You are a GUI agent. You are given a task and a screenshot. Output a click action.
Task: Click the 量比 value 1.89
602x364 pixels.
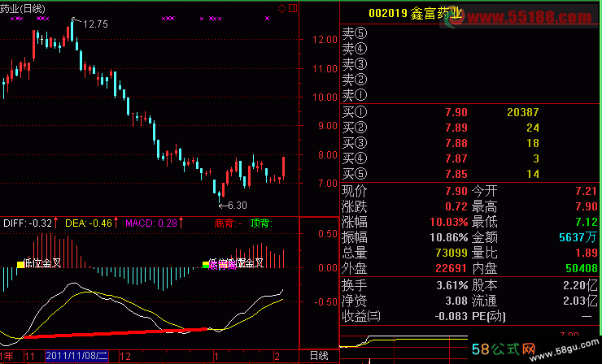tap(587, 253)
